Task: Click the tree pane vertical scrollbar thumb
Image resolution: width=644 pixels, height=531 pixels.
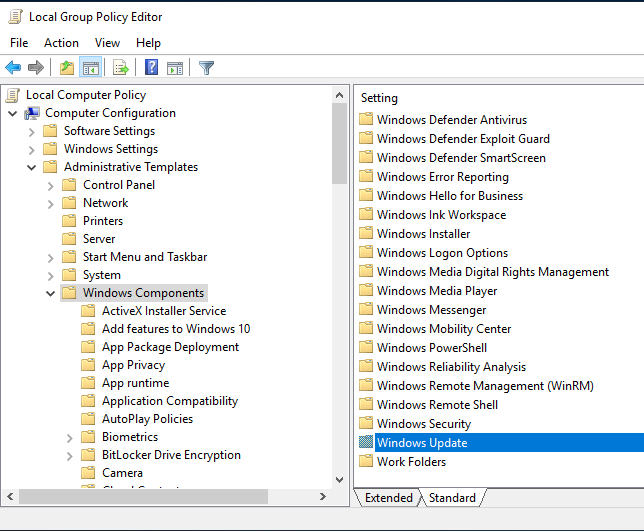Action: pyautogui.click(x=339, y=144)
